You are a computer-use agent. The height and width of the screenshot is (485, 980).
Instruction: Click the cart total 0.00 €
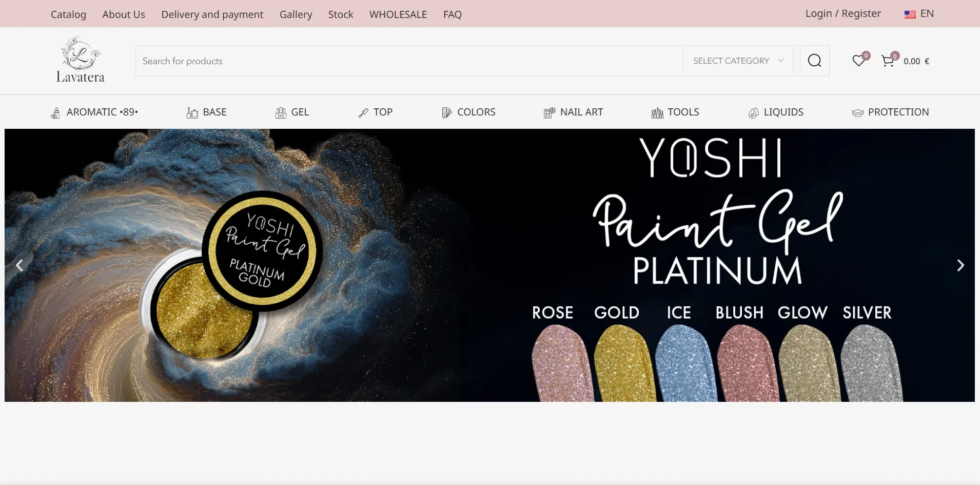tap(916, 61)
